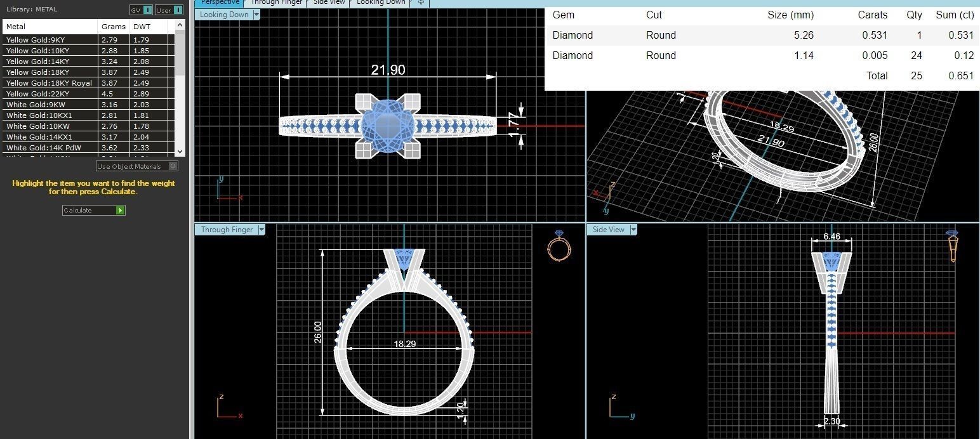This screenshot has width=980, height=439.
Task: Click the Total label in gem table
Action: click(877, 75)
